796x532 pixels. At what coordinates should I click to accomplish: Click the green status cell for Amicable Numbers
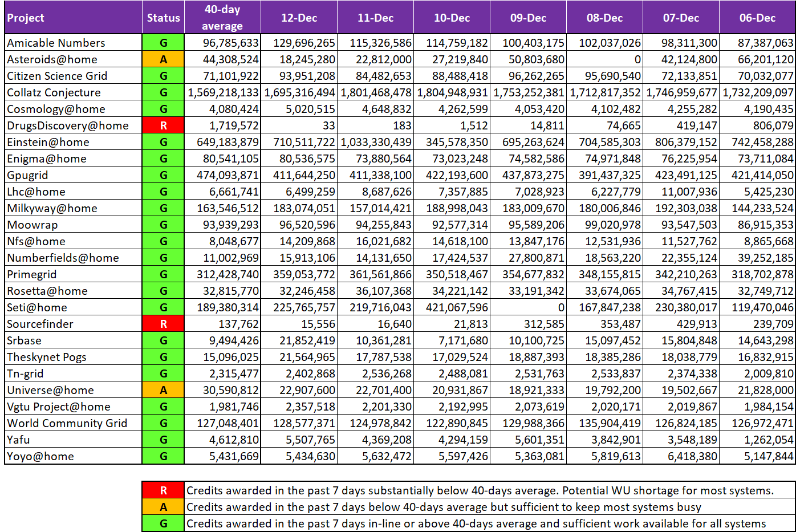pyautogui.click(x=163, y=43)
